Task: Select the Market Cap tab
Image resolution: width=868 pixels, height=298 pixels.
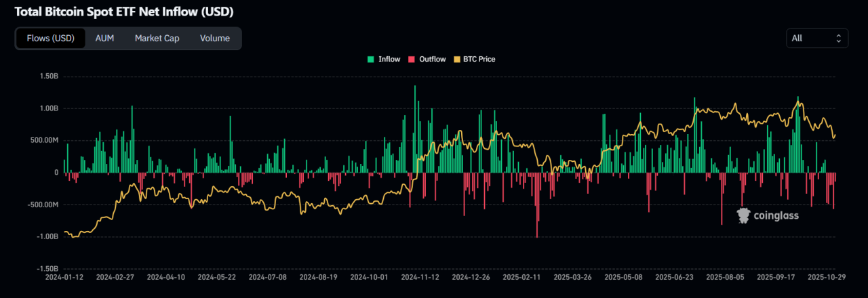Action: [x=157, y=39]
